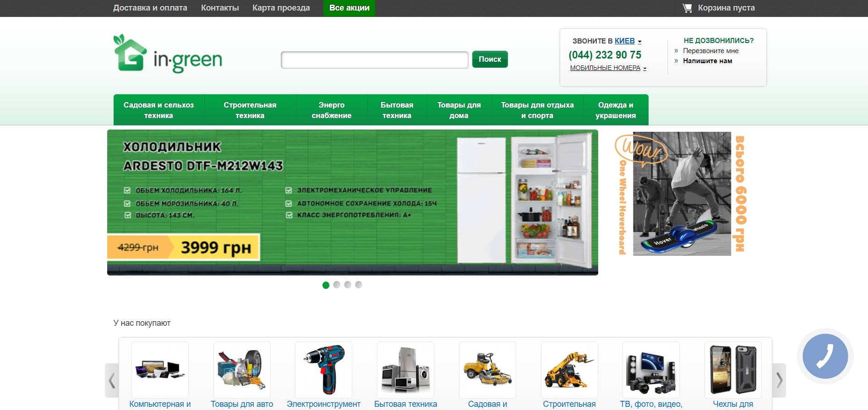Open Карта проезда link

coord(281,8)
